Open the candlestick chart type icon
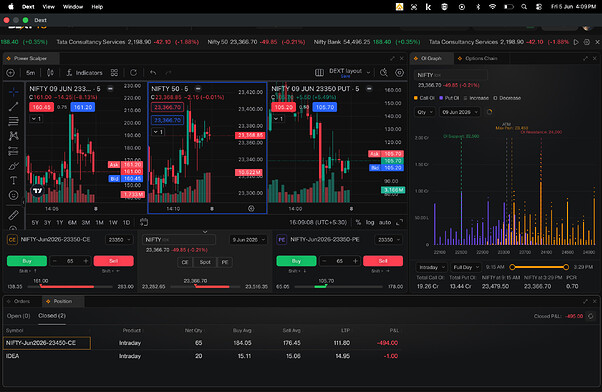 click(x=50, y=73)
